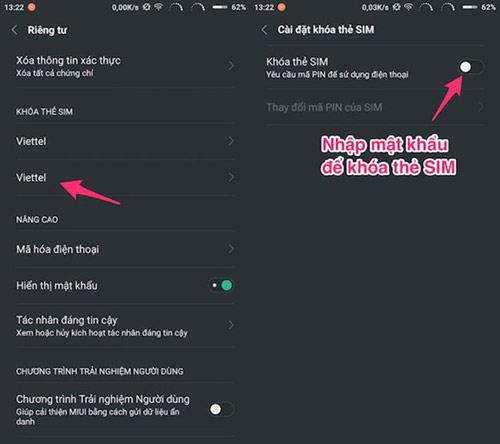The height and width of the screenshot is (444, 500).
Task: Tap the orange notification icon in right status bar
Action: pyautogui.click(x=281, y=7)
